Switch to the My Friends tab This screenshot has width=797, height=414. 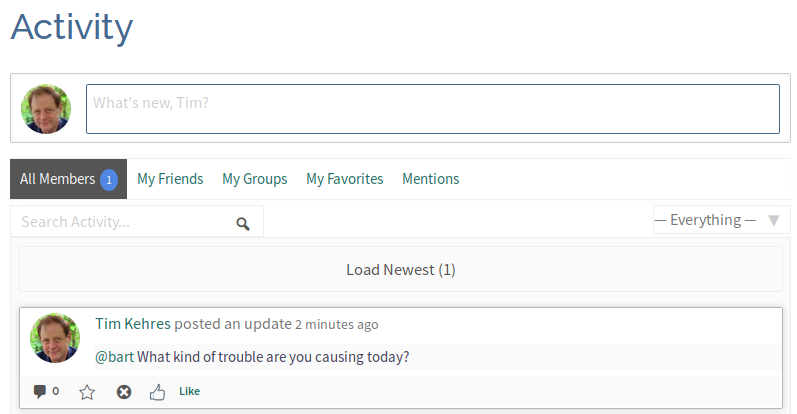tap(170, 179)
